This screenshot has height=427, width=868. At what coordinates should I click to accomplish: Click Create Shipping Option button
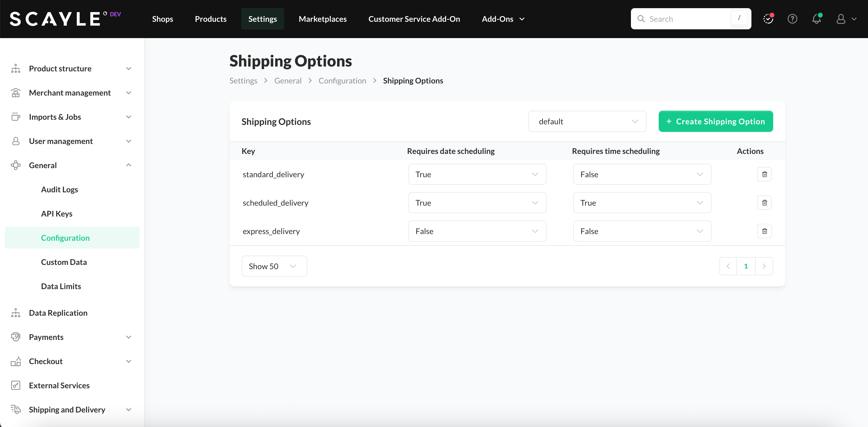coord(715,122)
